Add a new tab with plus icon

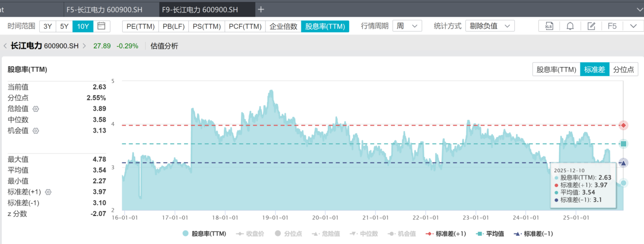tap(261, 9)
